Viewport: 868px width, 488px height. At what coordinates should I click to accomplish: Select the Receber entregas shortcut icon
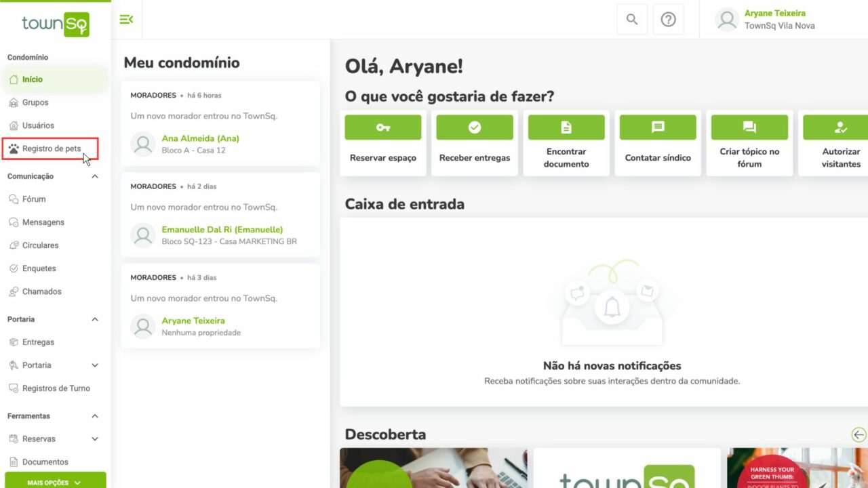pos(474,127)
